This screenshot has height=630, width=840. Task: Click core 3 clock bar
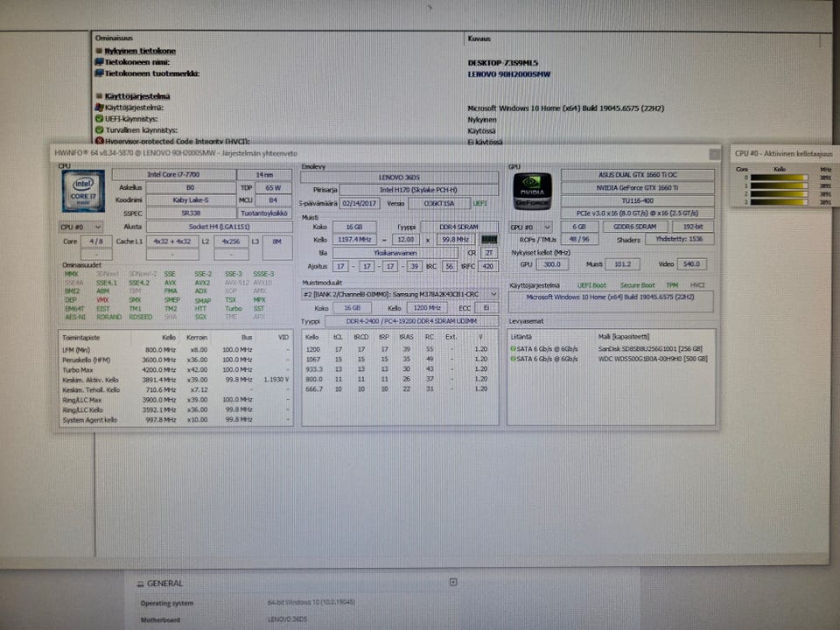(780, 202)
